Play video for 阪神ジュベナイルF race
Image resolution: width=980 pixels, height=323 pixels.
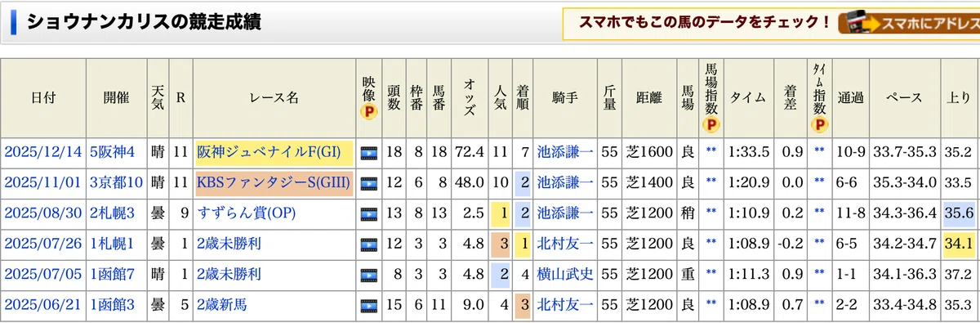(x=369, y=152)
